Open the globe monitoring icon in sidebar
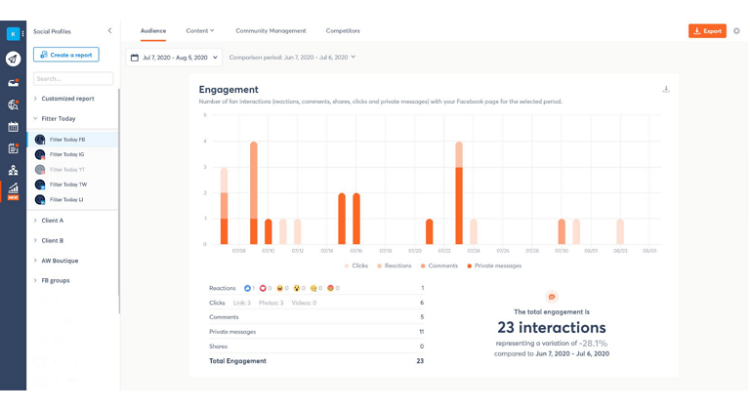750x411 pixels. (13, 104)
